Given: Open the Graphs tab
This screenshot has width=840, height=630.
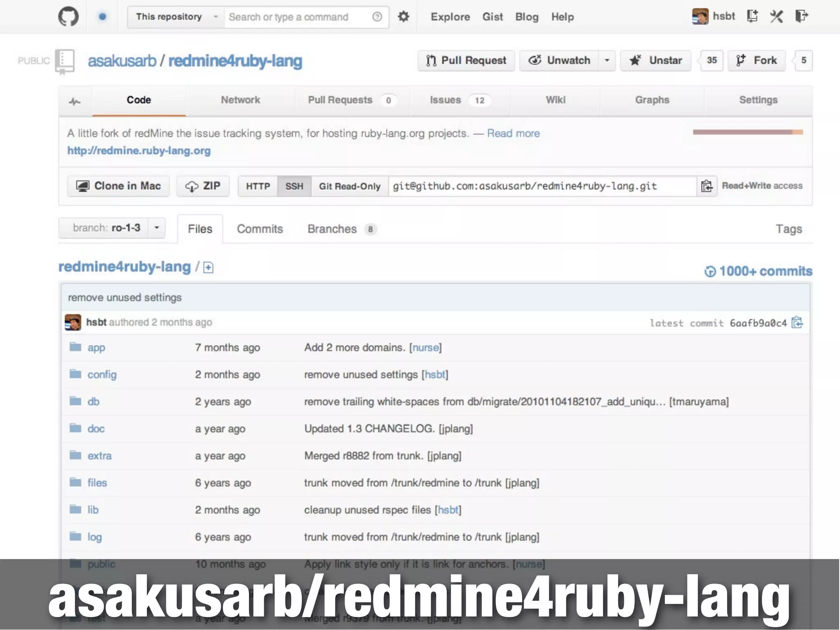Looking at the screenshot, I should (652, 100).
